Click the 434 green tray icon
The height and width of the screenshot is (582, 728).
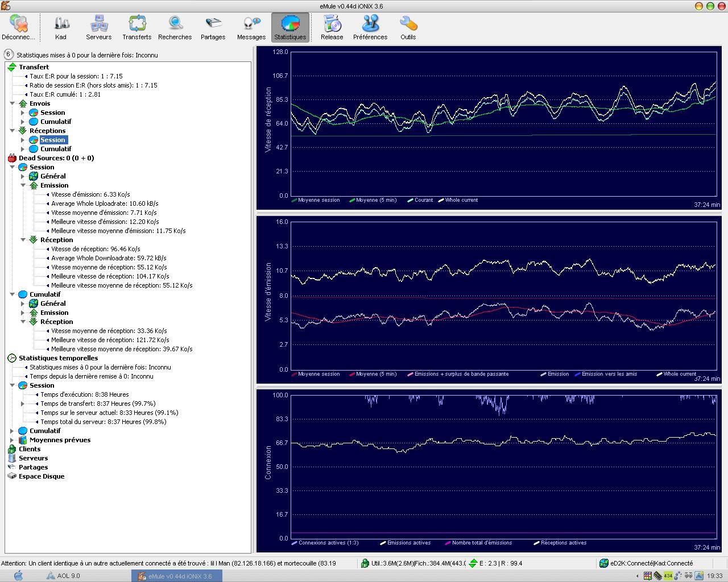[x=668, y=576]
